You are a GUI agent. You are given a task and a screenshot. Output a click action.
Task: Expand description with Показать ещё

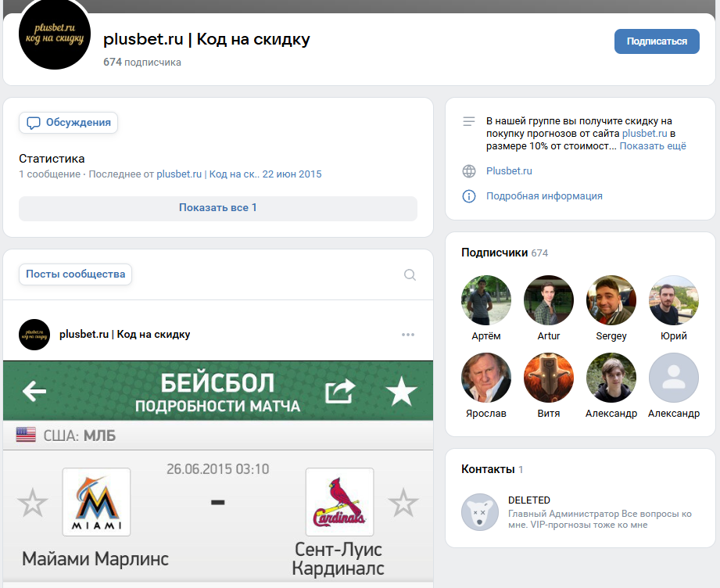[x=653, y=146]
